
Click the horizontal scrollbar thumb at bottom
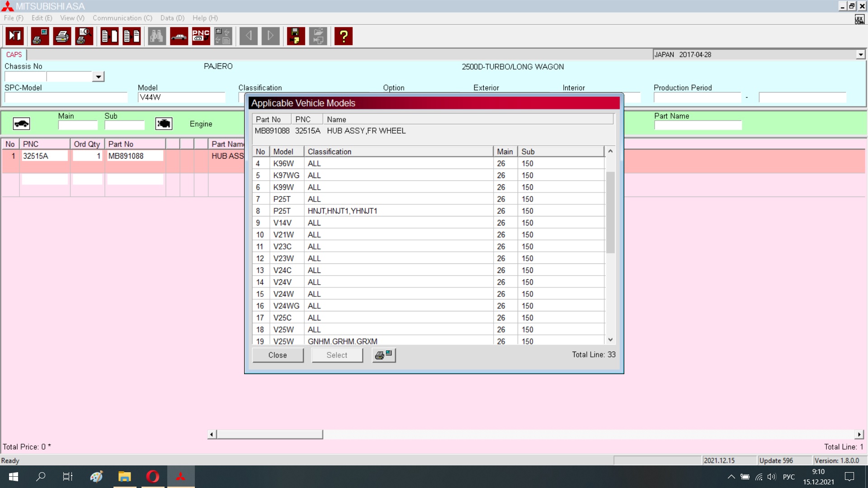(x=269, y=434)
